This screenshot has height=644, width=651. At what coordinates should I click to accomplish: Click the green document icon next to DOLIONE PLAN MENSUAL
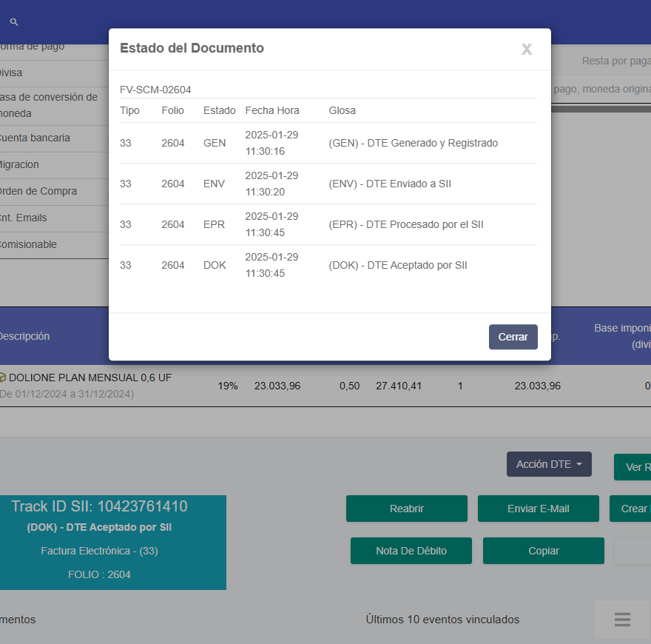(x=6, y=378)
